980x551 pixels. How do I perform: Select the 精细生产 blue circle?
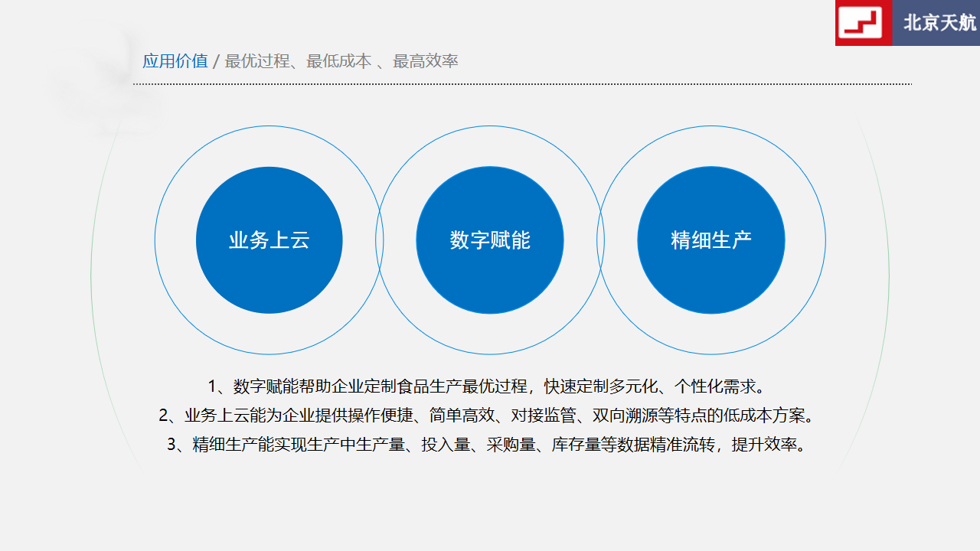coord(711,240)
